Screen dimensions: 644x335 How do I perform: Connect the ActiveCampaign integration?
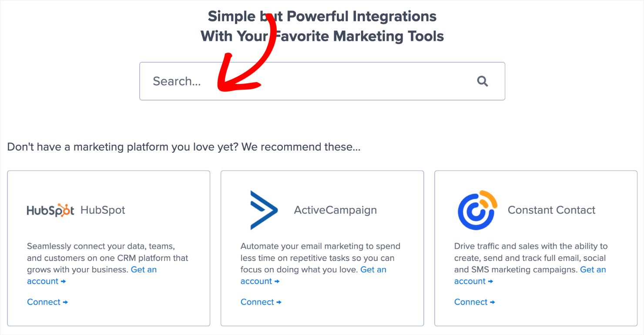coord(261,302)
